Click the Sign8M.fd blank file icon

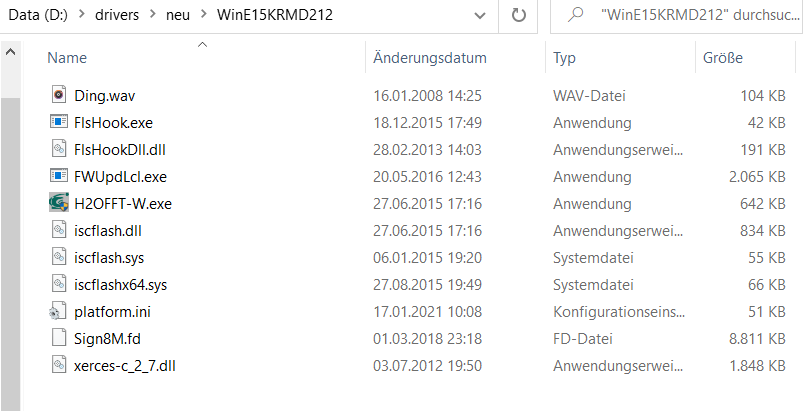[58, 338]
